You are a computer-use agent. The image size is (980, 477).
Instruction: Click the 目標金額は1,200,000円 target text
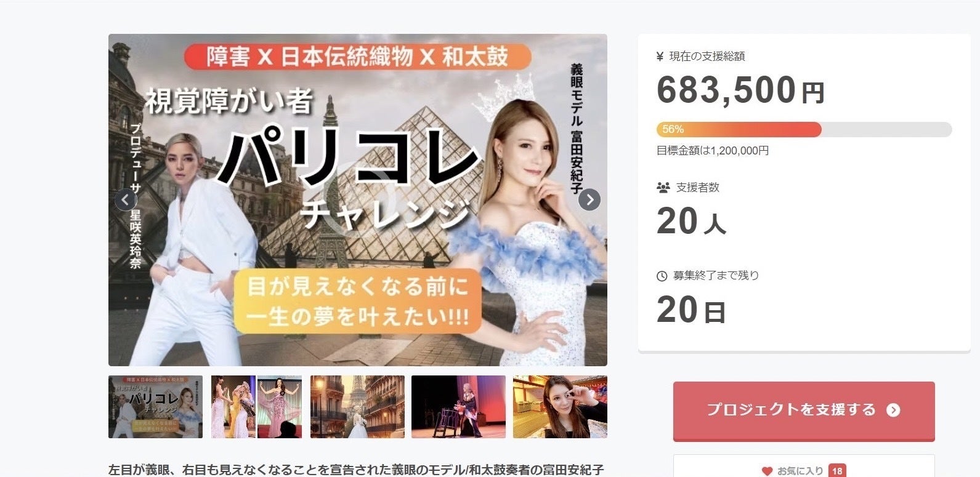click(x=713, y=151)
